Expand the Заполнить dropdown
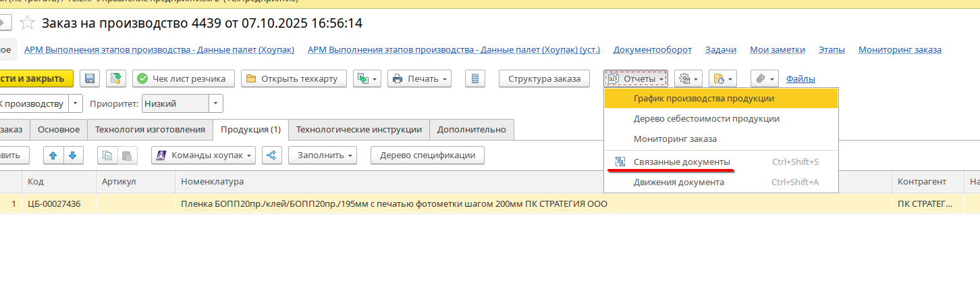 coord(325,155)
